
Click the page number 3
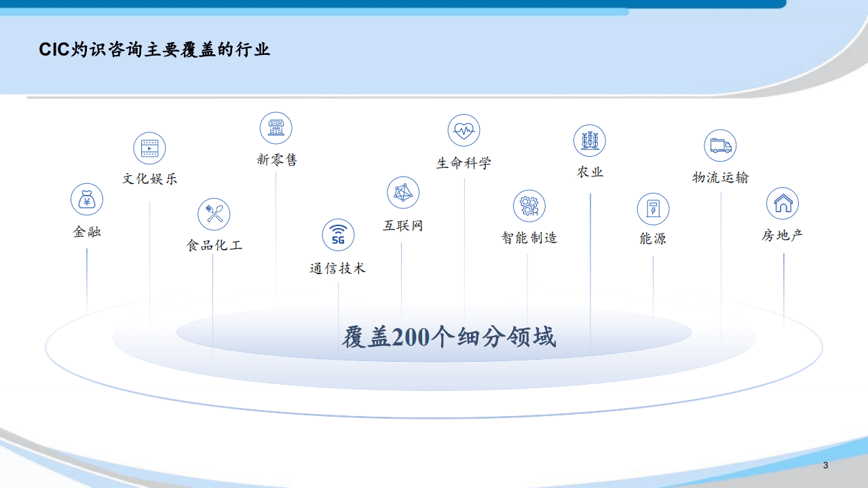point(825,466)
